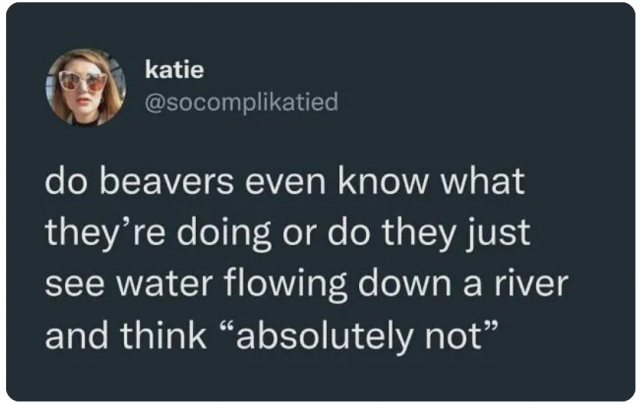Open the @socomplikatied handle link
This screenshot has width=640, height=403.
click(241, 101)
